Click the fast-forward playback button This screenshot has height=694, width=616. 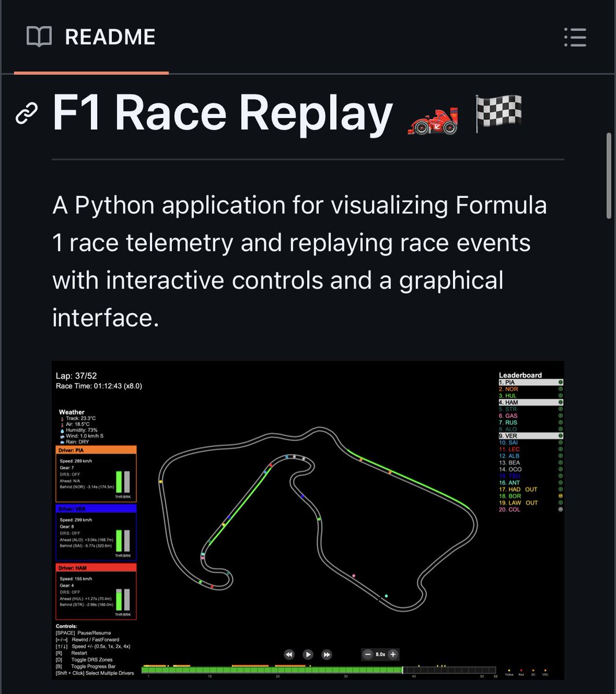326,654
